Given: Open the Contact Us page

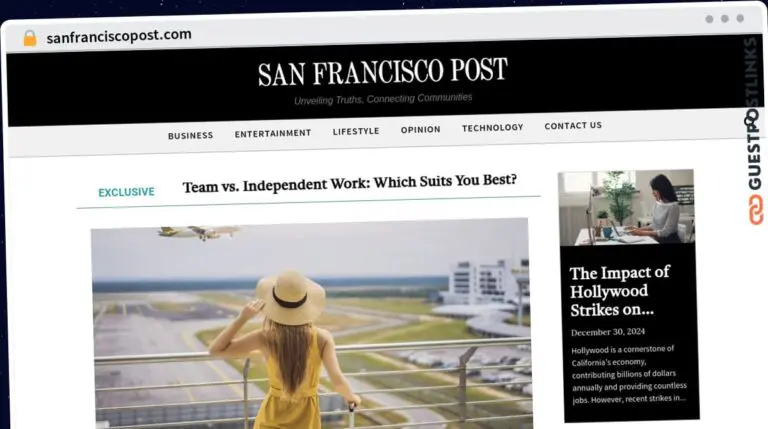Looking at the screenshot, I should point(573,126).
